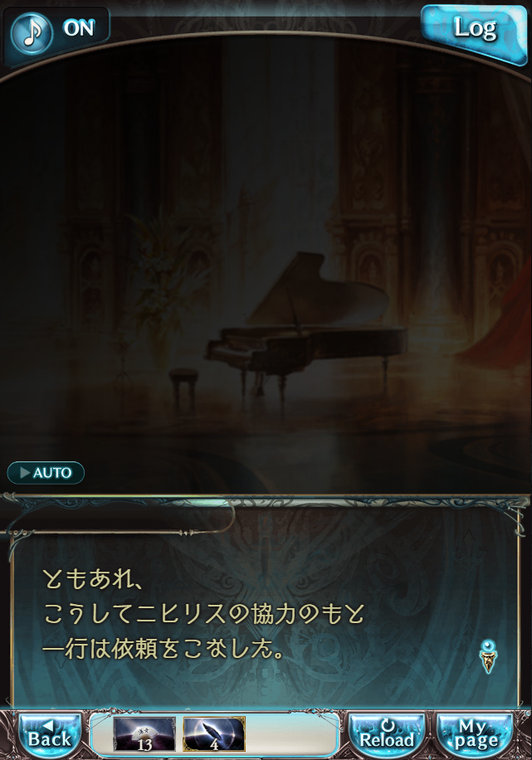Click the arrow icon on Back button
532x760 pixels.
pyautogui.click(x=47, y=725)
